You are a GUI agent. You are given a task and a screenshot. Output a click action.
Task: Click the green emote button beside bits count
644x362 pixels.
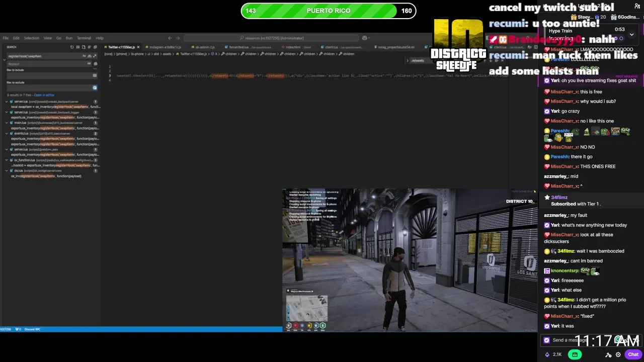(x=575, y=354)
